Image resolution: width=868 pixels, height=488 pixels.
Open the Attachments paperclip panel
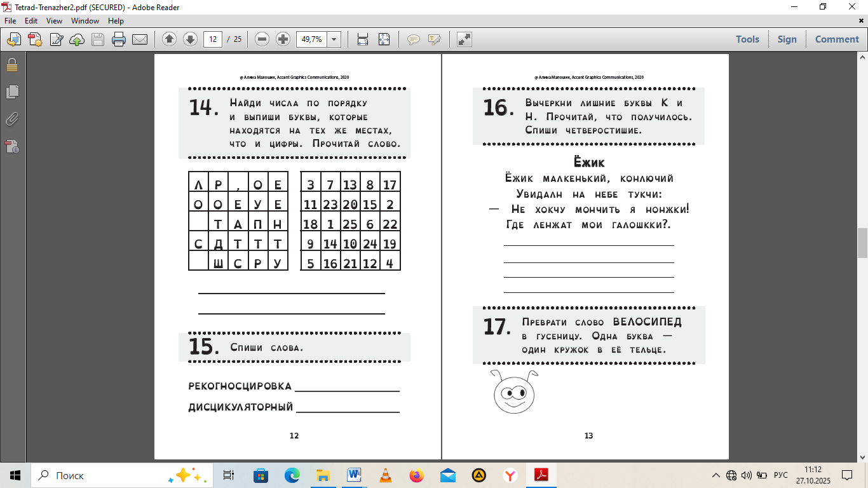point(12,119)
